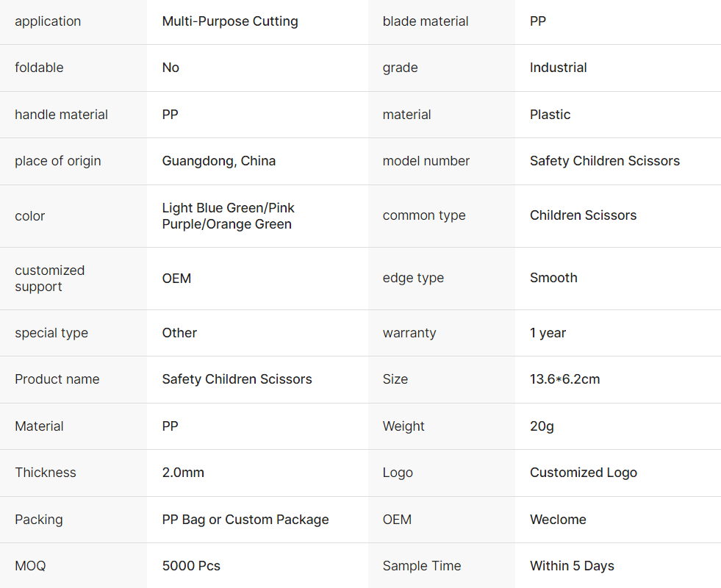Select the "Customized Logo" value
Viewport: 721px width, 588px height.
[x=583, y=473]
